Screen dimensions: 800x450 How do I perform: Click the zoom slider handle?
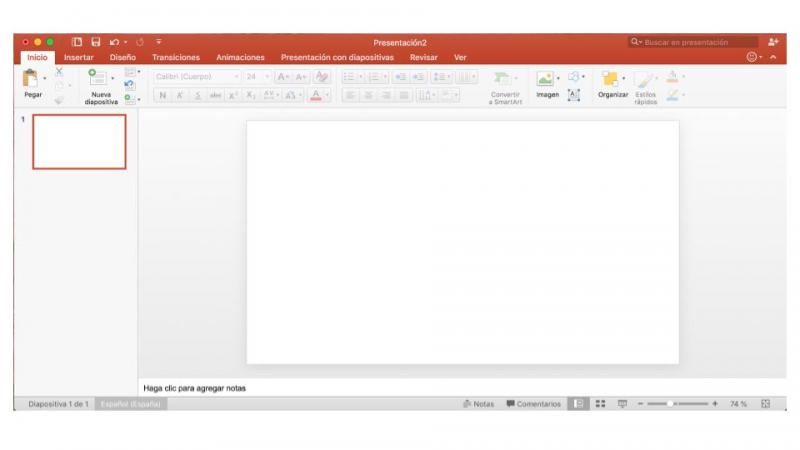(x=670, y=404)
